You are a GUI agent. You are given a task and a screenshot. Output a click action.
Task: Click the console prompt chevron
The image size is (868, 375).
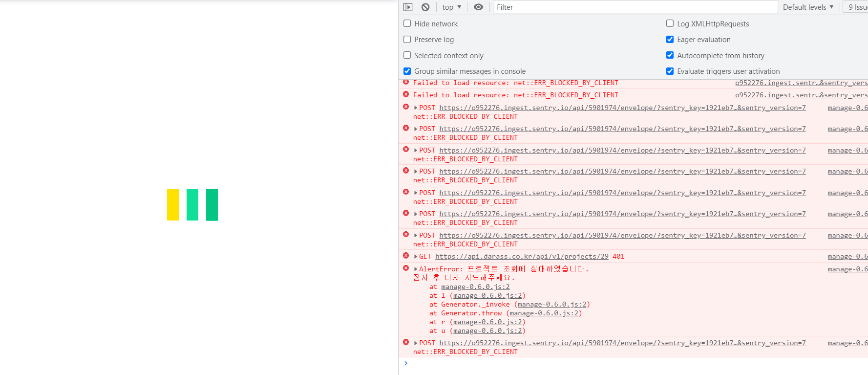pos(406,363)
